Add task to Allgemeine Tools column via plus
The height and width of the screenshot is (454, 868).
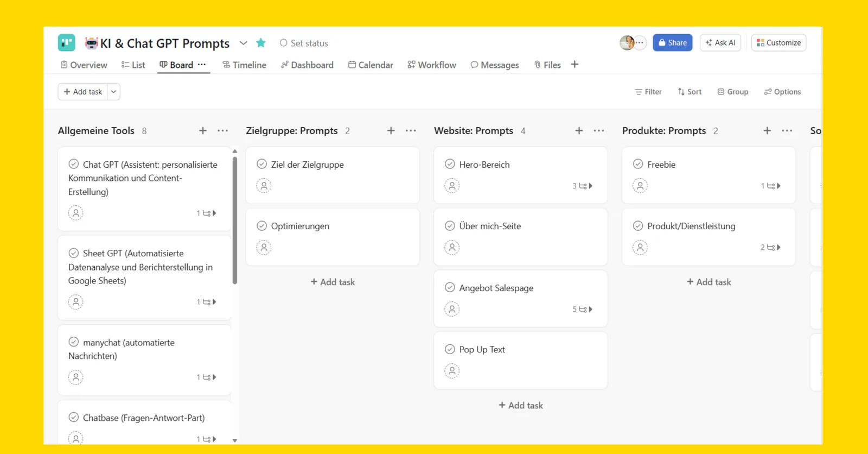(x=203, y=130)
